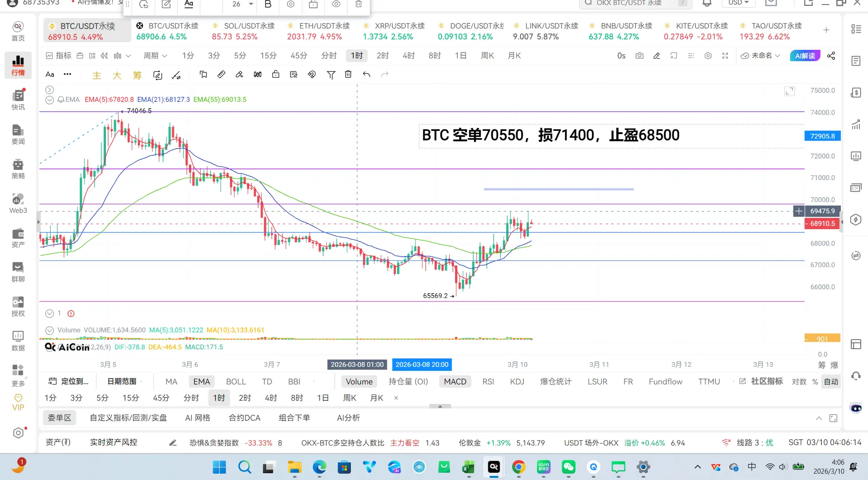Viewport: 868px width, 480px height.
Task: Open the 要闻 headlines sidebar icon
Action: (x=18, y=134)
